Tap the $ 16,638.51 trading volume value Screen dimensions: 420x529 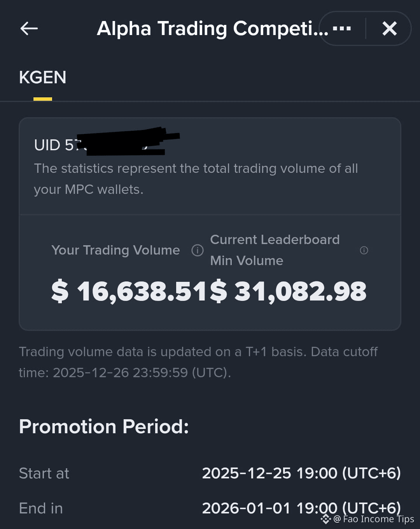click(129, 291)
